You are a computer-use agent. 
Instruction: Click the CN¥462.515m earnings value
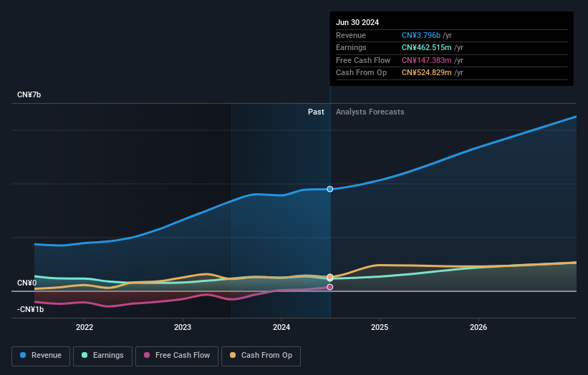(427, 47)
